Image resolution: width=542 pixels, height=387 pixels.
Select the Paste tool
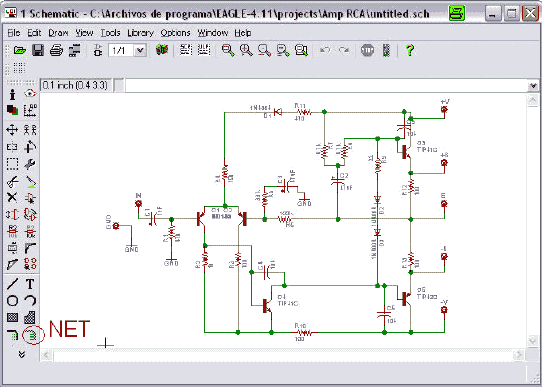pyautogui.click(x=30, y=181)
